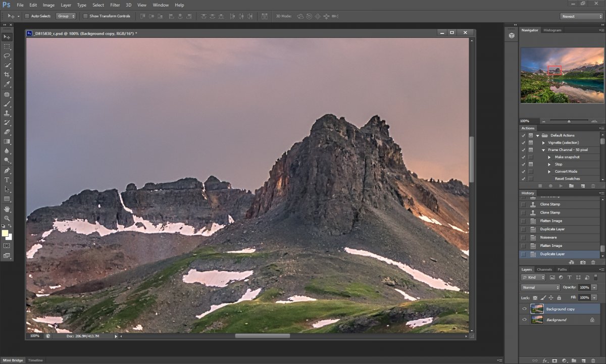606x364 pixels.
Task: Hide the Background copy layer
Action: pyautogui.click(x=524, y=309)
